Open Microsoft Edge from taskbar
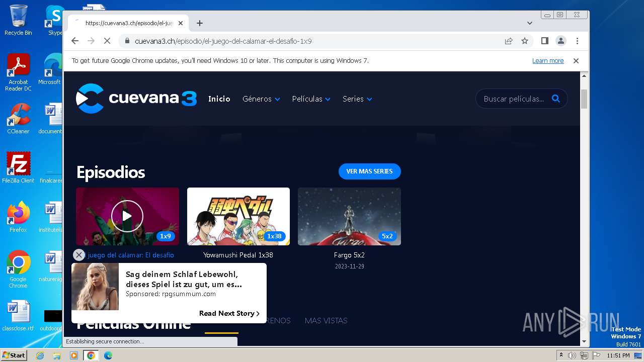Viewport: 644px width, 362px height. click(108, 355)
